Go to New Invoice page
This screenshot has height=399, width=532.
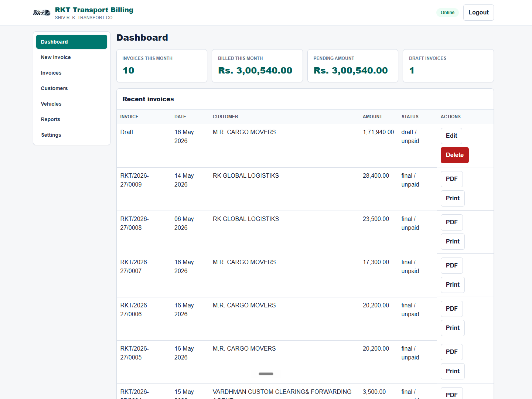tap(72, 57)
